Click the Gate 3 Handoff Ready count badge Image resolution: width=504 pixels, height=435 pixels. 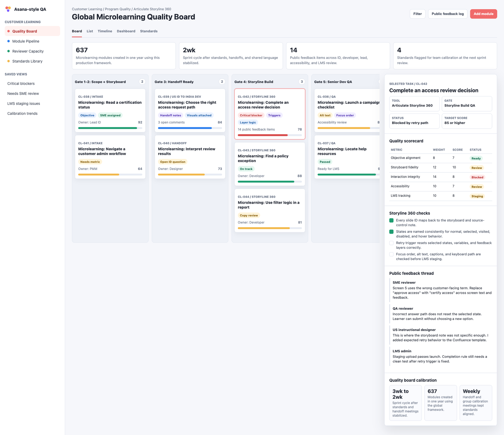pyautogui.click(x=222, y=82)
